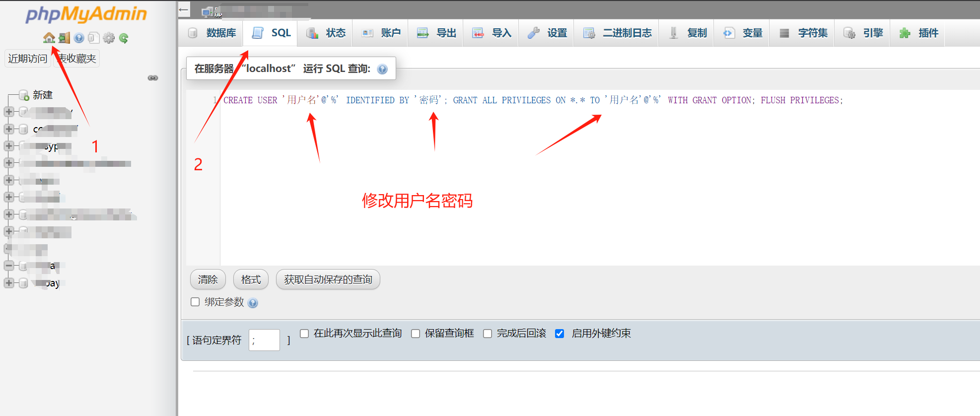The image size is (980, 416).
Task: Click 新建 to create a database
Action: pyautogui.click(x=43, y=95)
